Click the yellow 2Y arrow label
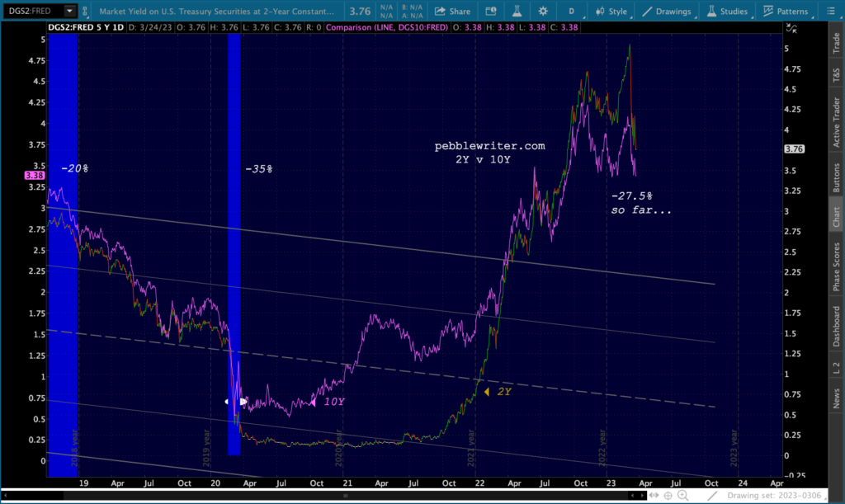The height and width of the screenshot is (504, 845). point(498,392)
